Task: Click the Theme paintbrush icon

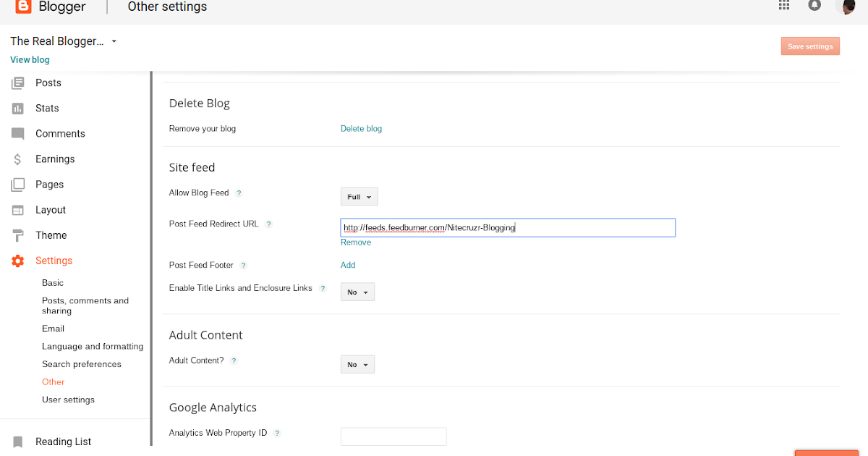Action: [x=17, y=235]
